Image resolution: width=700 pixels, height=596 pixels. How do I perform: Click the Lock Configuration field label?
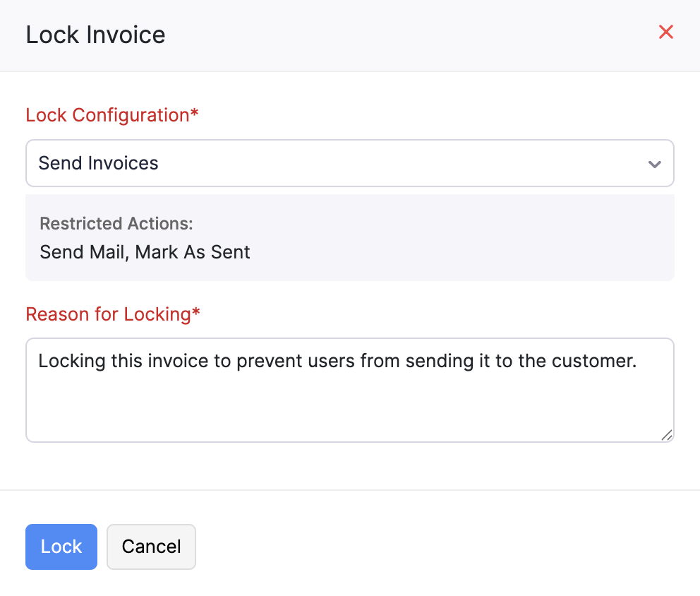106,115
